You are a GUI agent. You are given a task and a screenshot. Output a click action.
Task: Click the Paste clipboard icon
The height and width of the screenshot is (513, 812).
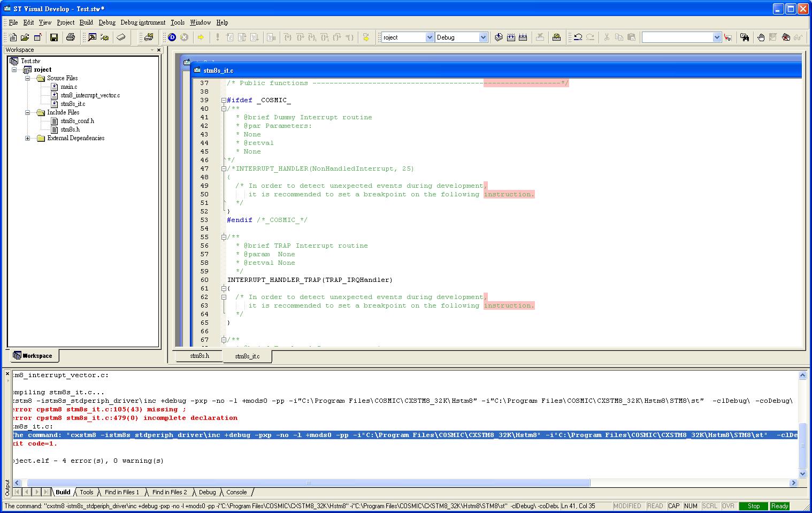(631, 37)
